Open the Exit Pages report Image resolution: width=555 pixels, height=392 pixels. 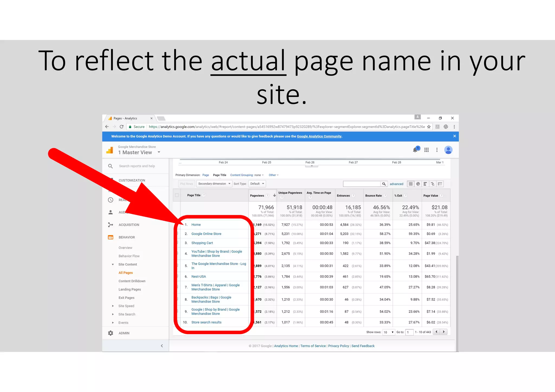[x=126, y=298]
